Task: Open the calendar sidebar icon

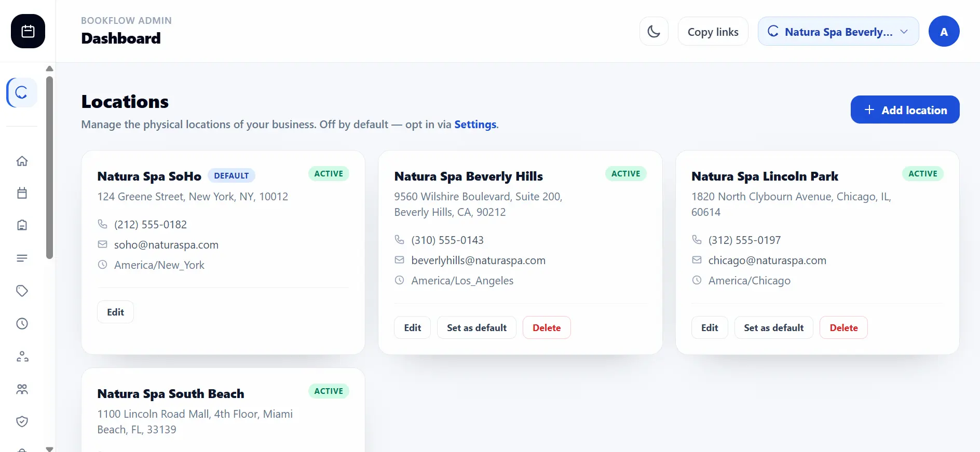Action: [x=22, y=193]
